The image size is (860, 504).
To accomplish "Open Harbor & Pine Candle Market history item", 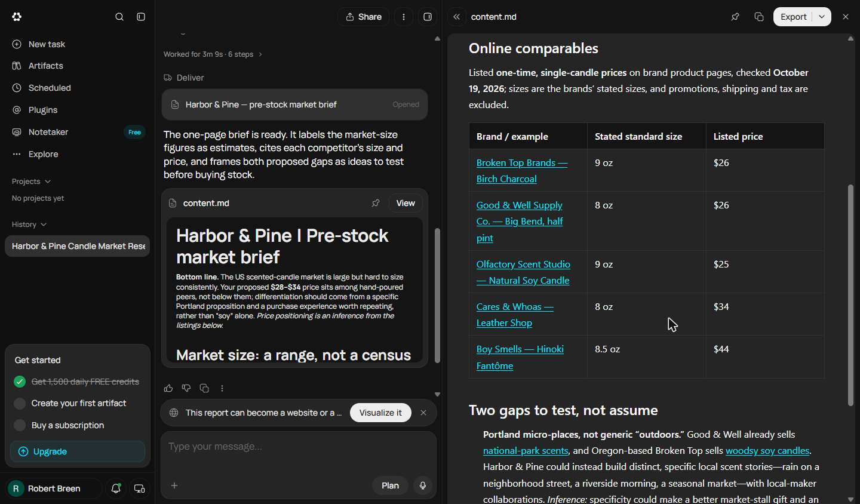I will 78,246.
